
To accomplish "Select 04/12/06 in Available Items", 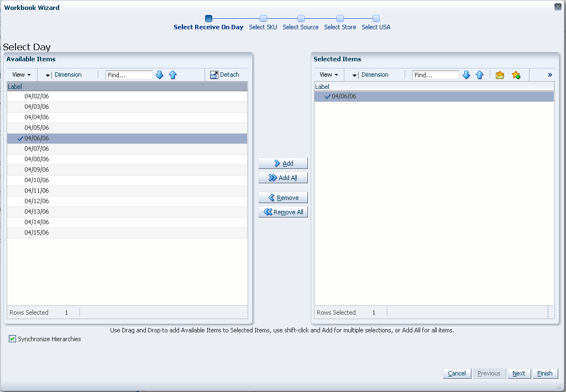I will (127, 201).
